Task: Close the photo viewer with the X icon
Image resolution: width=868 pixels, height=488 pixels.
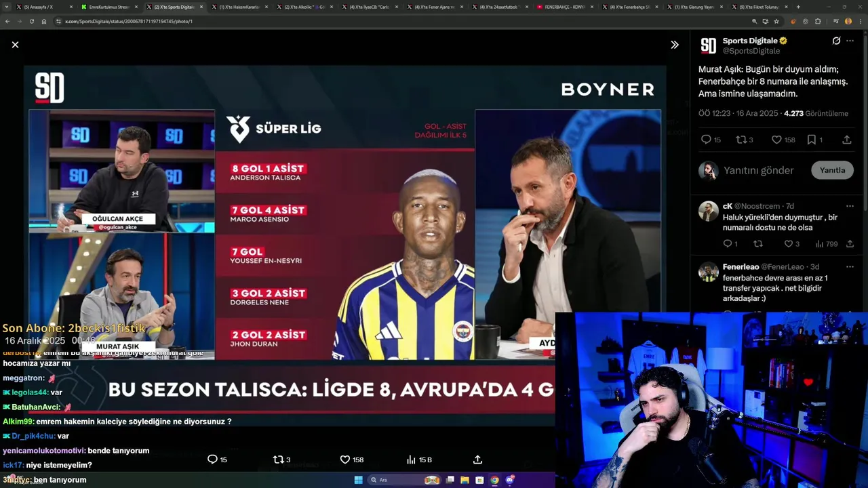Action: (x=15, y=45)
